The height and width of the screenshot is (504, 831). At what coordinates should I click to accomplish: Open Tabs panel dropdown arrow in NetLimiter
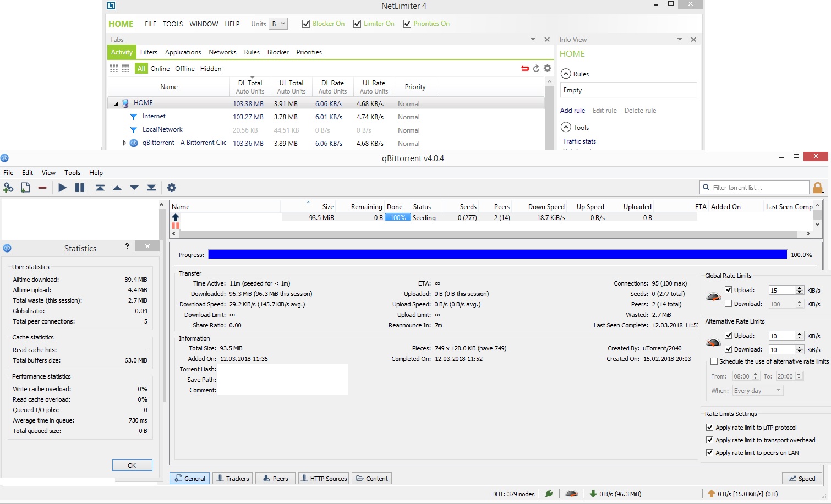533,40
